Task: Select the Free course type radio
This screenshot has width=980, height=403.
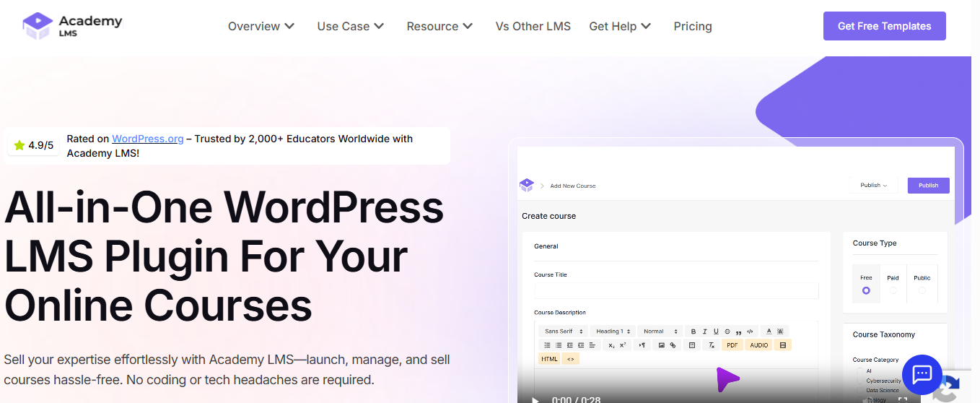Action: point(866,290)
